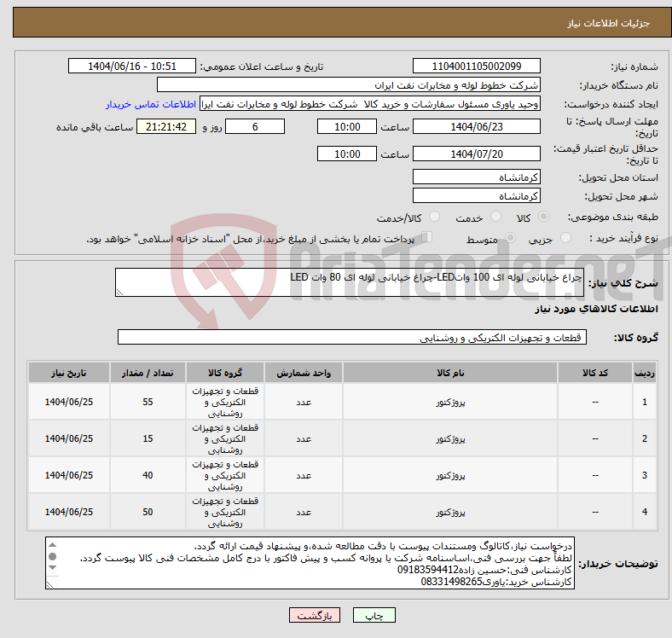The image size is (672, 638).
Task: Click the گروه کالا column header
Action: (225, 373)
